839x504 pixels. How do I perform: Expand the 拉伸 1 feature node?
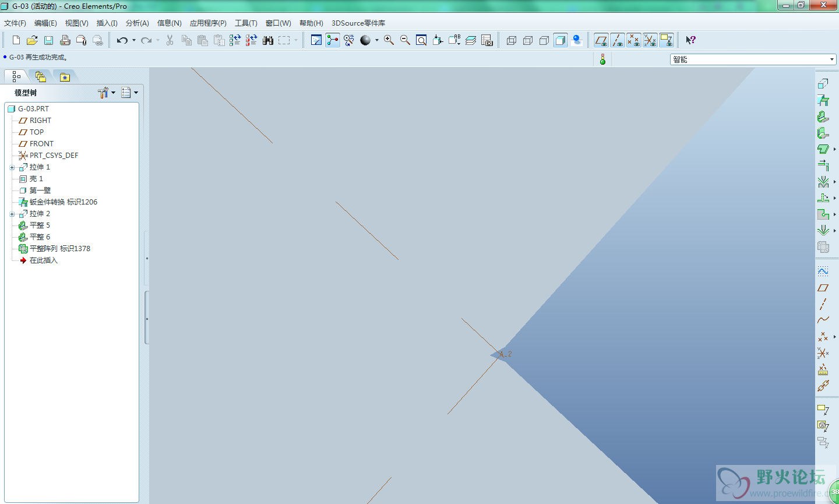pos(12,167)
